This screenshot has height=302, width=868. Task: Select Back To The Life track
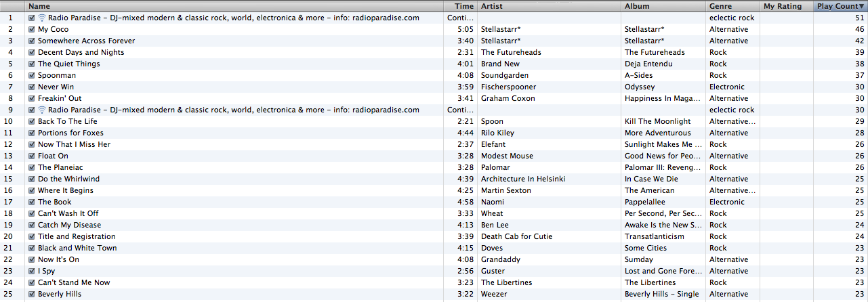coord(67,122)
